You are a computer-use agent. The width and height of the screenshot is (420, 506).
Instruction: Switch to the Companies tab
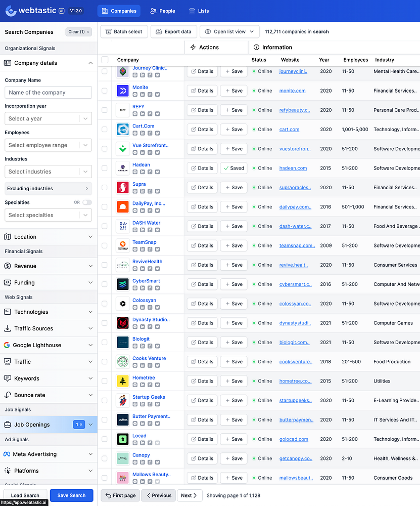click(x=119, y=11)
